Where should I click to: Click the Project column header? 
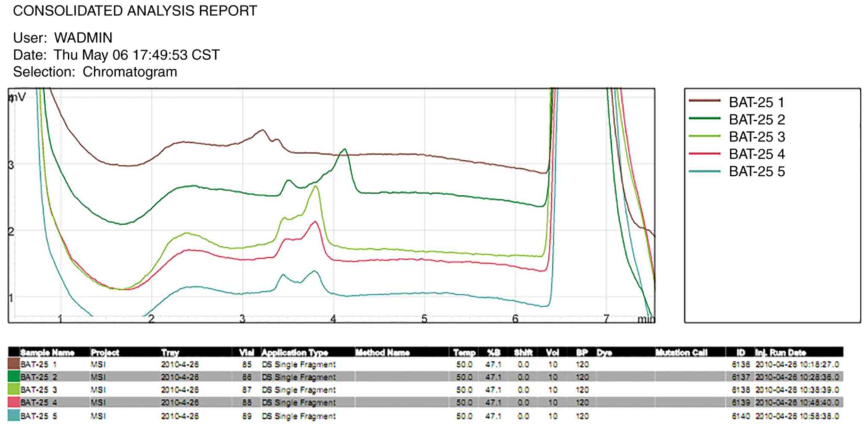point(105,353)
